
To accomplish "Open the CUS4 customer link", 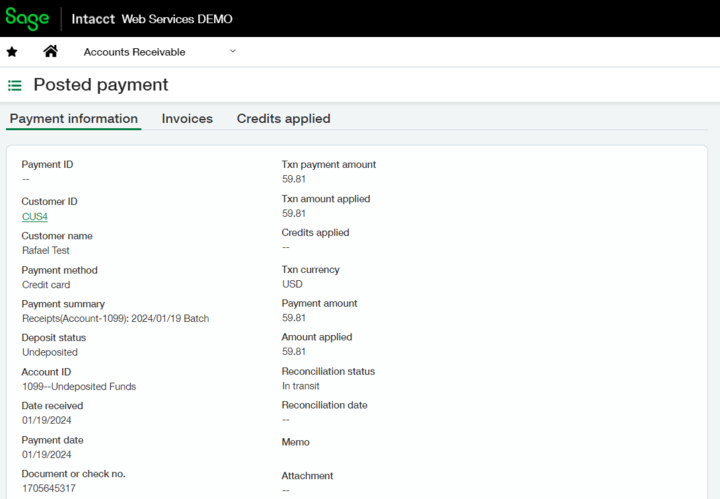I will point(35,217).
